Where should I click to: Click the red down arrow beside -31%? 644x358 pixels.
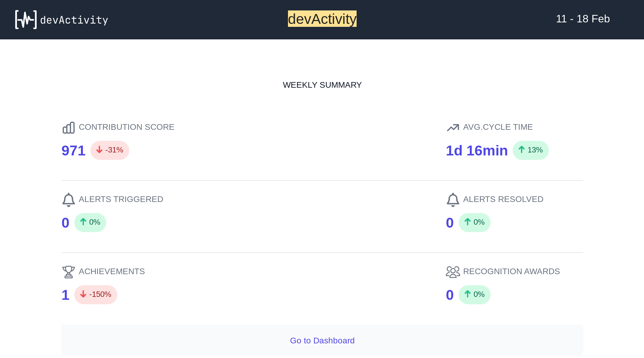tap(99, 150)
